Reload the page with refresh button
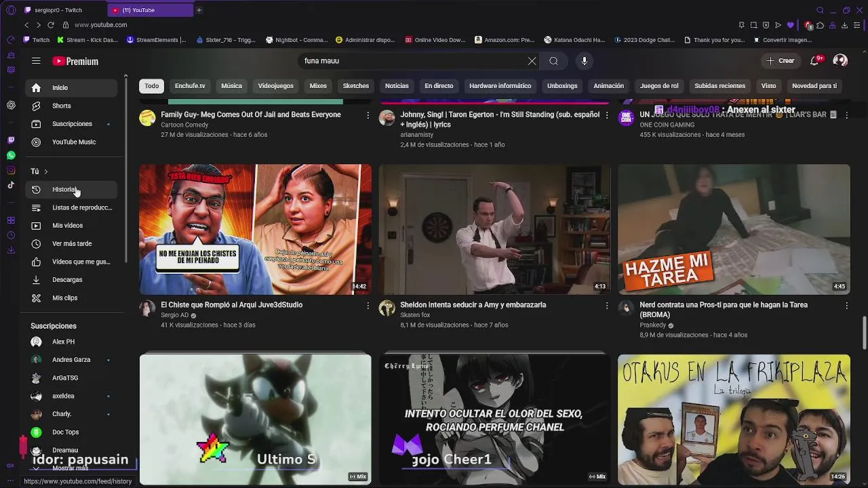 point(51,25)
